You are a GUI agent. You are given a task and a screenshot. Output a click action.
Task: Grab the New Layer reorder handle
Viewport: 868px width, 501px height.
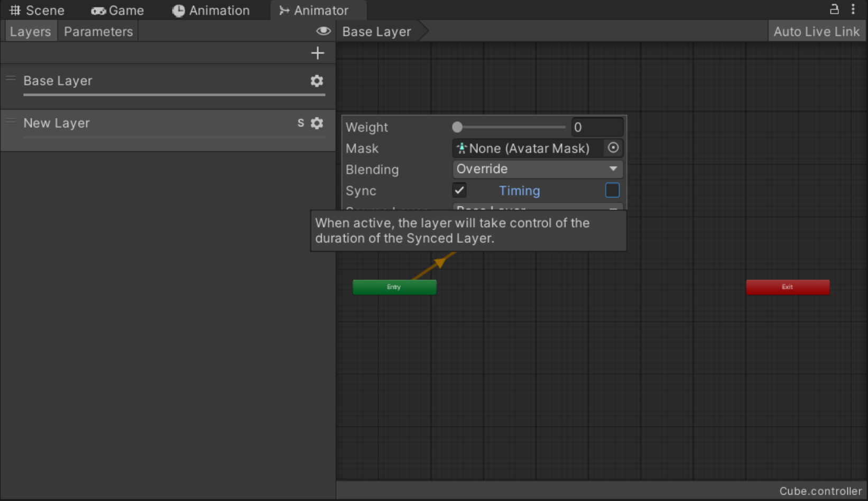coord(11,121)
